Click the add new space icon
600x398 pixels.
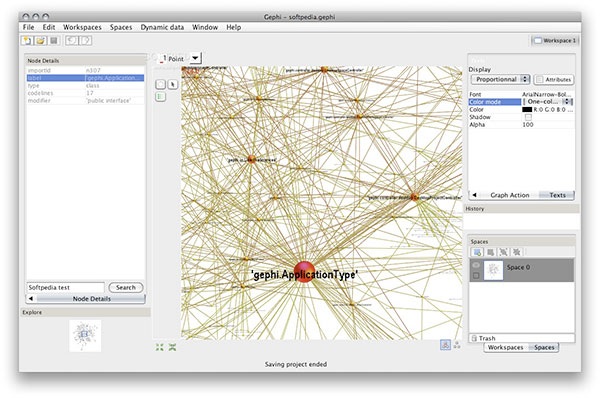477,252
